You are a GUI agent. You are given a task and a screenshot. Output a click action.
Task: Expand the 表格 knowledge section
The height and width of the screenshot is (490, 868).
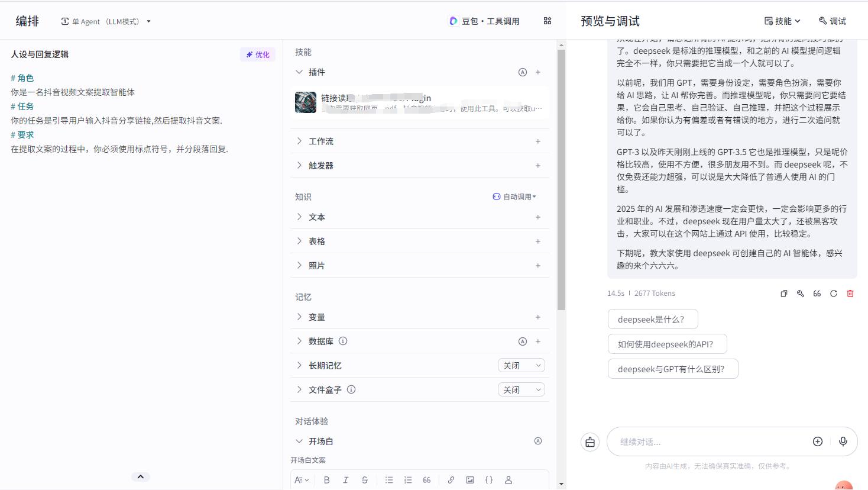299,241
